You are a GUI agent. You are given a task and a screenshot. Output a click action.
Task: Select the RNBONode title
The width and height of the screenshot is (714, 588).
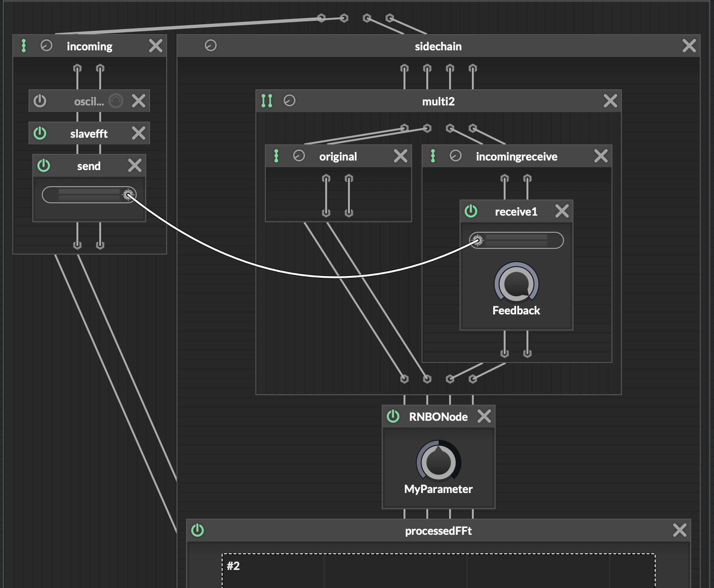439,417
